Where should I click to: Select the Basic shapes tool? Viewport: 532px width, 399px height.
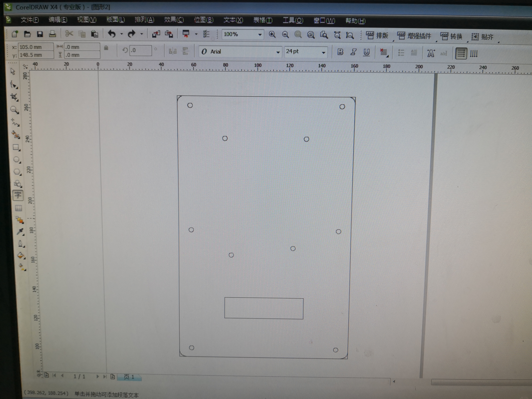[x=18, y=184]
